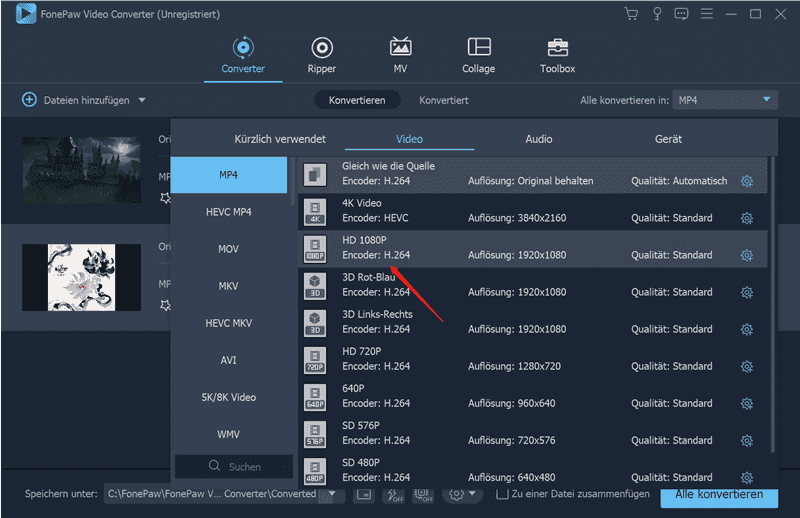Screen dimensions: 800x518
Task: Open the shopping cart icon in title bar
Action: coord(631,14)
